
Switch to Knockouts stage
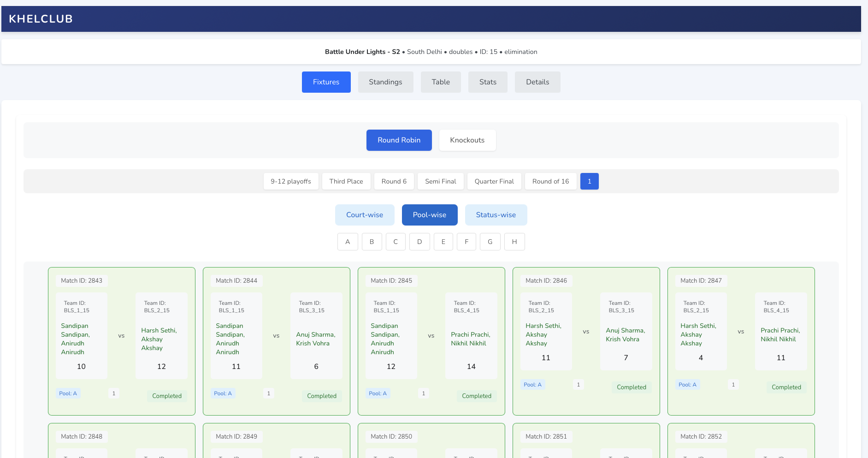(467, 140)
